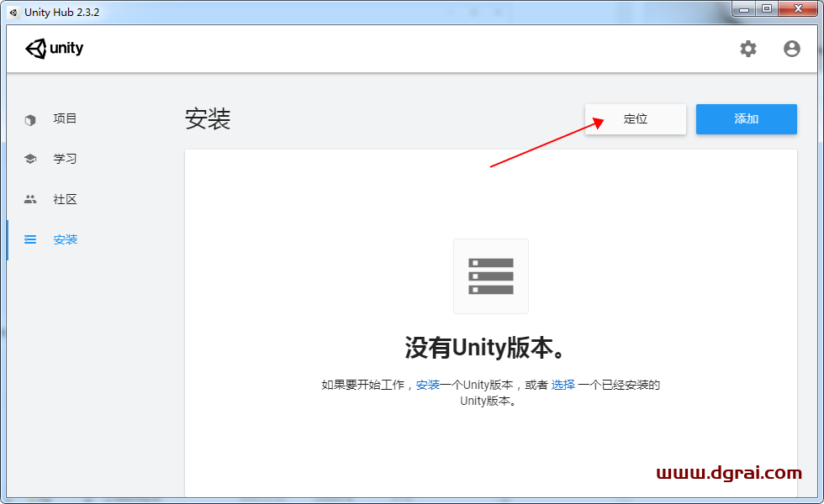Close the Unity Hub window
The width and height of the screenshot is (824, 504).
798,9
